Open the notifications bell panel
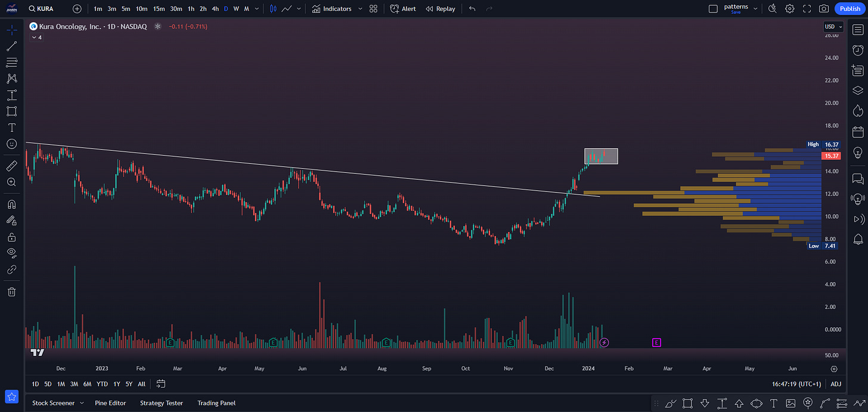The width and height of the screenshot is (868, 412). tap(858, 239)
